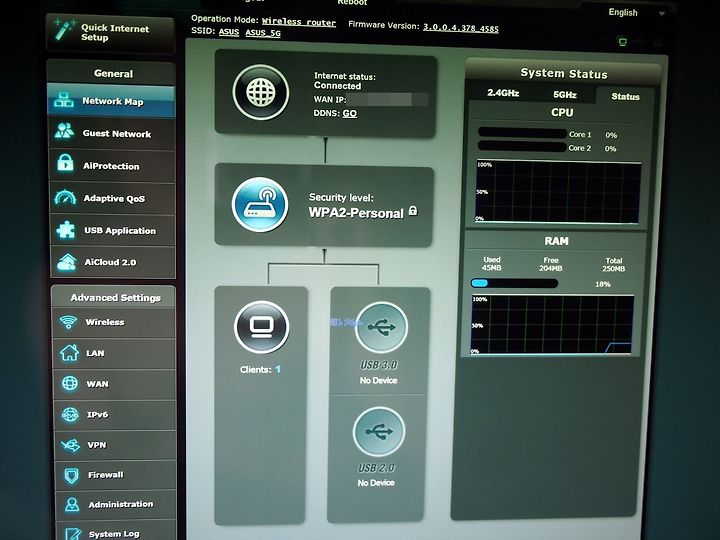Click the Core 2 CPU usage bar

(522, 146)
